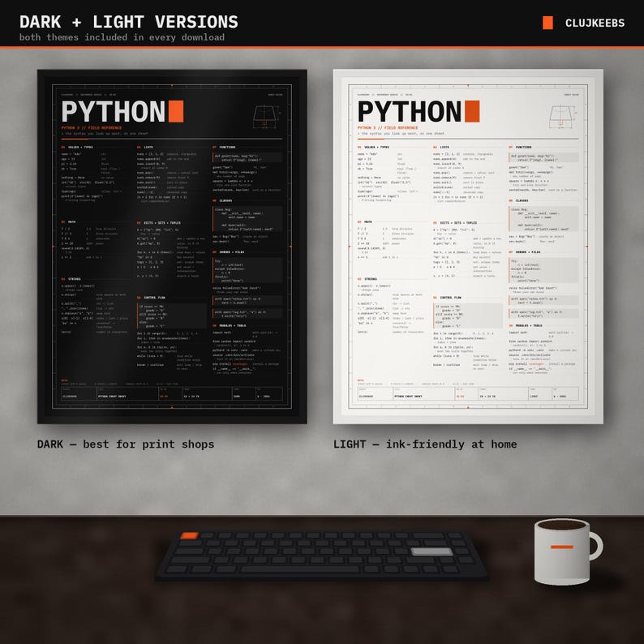Click the keyboard spacebar
The image size is (644, 644).
click(x=299, y=569)
